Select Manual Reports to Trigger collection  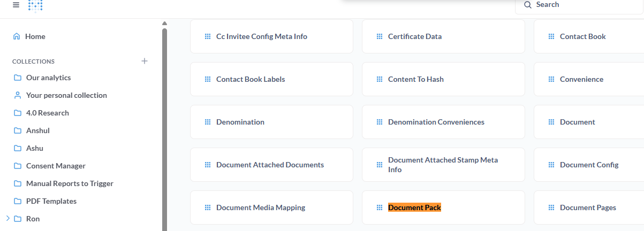(x=70, y=183)
